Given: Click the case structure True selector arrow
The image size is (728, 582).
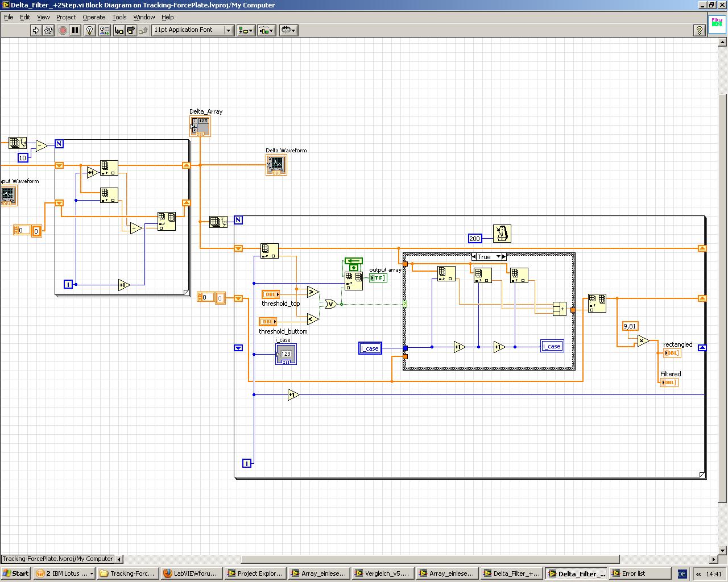Looking at the screenshot, I should click(499, 257).
